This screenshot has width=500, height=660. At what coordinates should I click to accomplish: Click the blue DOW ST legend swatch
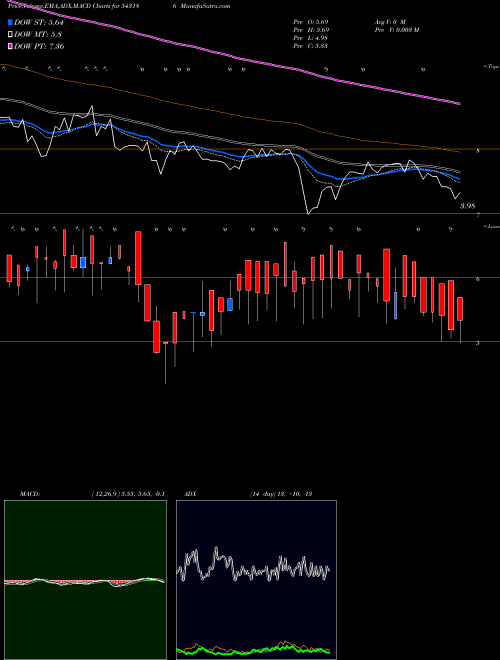click(x=10, y=22)
